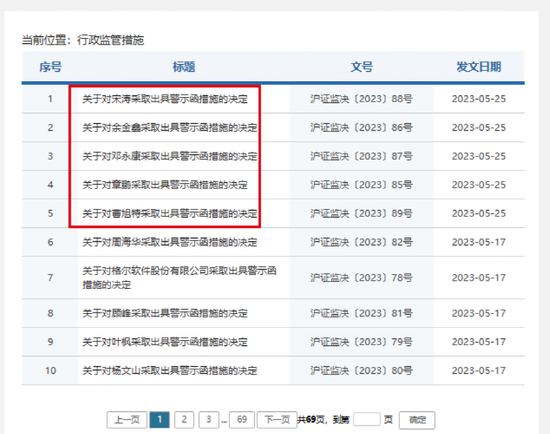
Task: Click the 文号 column header
Action: point(362,67)
